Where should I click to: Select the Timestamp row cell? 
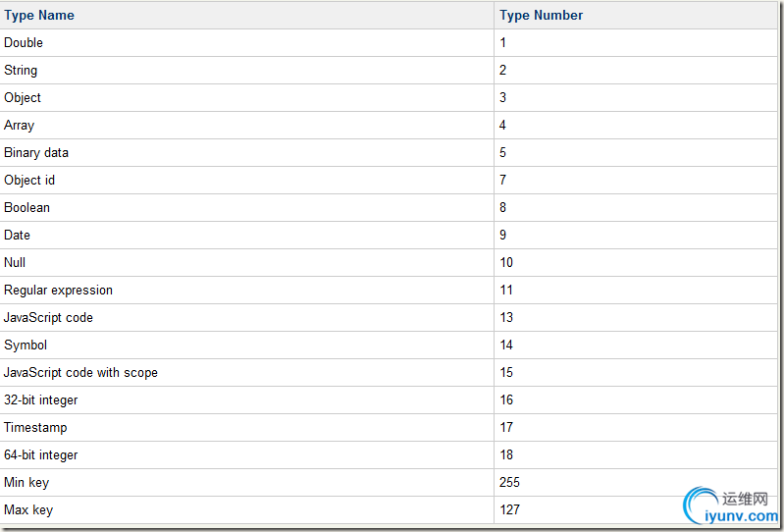pyautogui.click(x=35, y=428)
